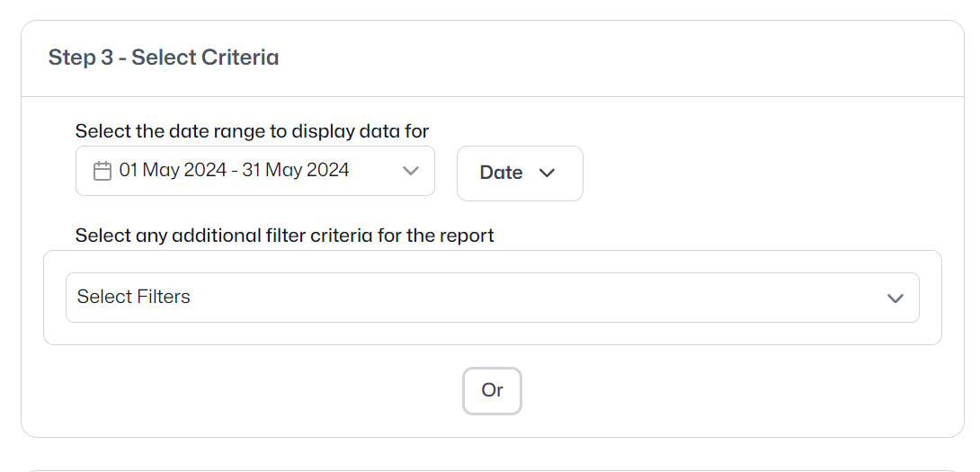Open the Date type dropdown button
This screenshot has width=980, height=472.
coord(520,174)
